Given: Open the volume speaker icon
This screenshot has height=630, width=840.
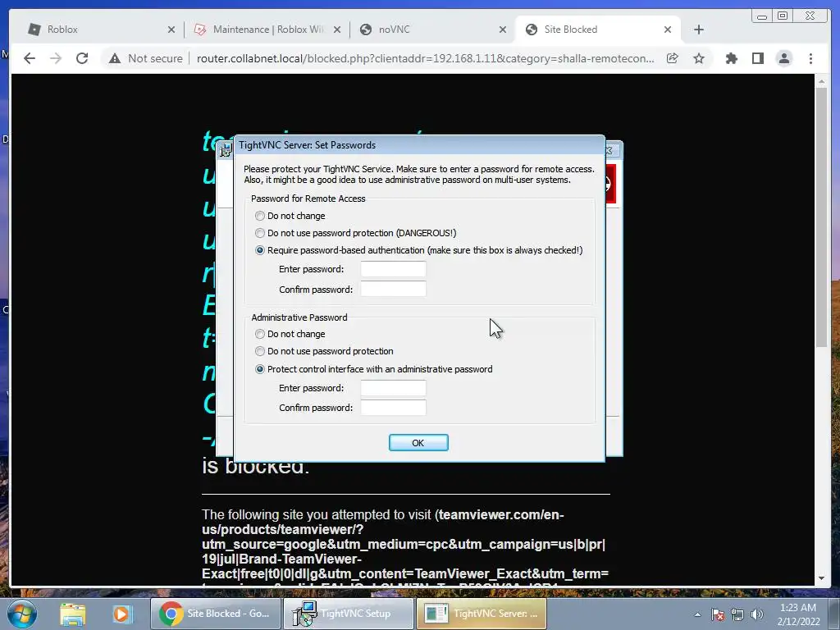Looking at the screenshot, I should 757,614.
